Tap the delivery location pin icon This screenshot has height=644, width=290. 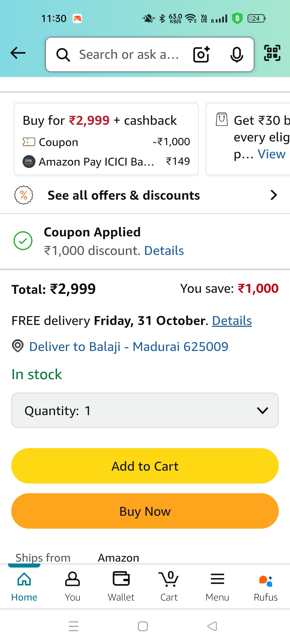18,346
